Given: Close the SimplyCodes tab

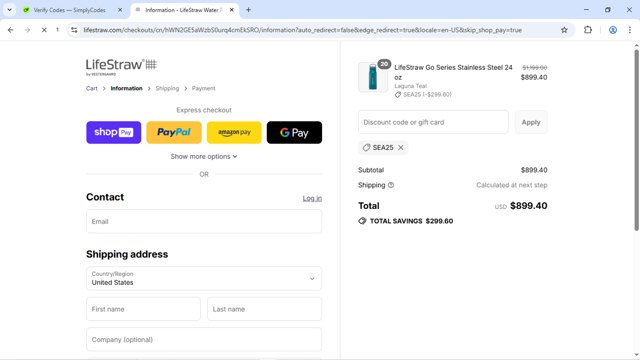Looking at the screenshot, I should (120, 10).
